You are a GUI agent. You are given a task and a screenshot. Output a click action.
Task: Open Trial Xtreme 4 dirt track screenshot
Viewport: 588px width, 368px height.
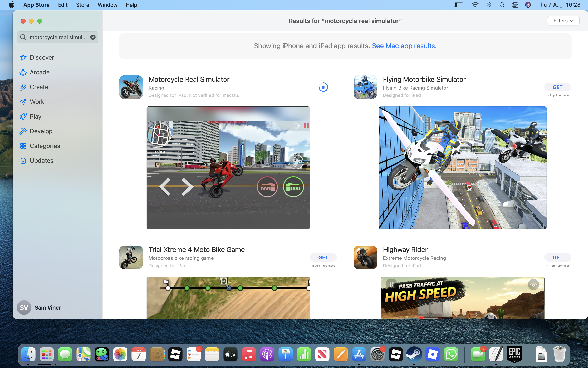coord(228,298)
